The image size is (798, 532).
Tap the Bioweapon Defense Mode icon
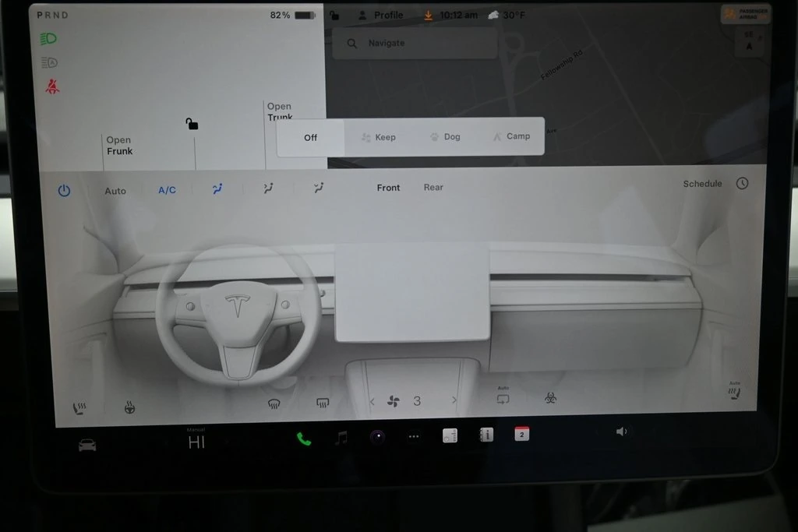coord(550,398)
